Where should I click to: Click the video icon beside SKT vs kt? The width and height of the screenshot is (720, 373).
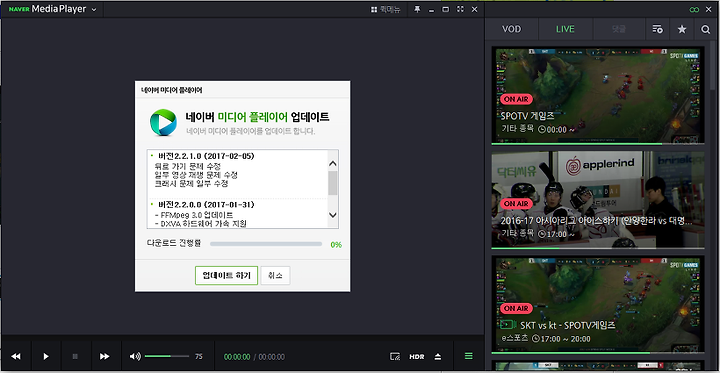tap(508, 324)
